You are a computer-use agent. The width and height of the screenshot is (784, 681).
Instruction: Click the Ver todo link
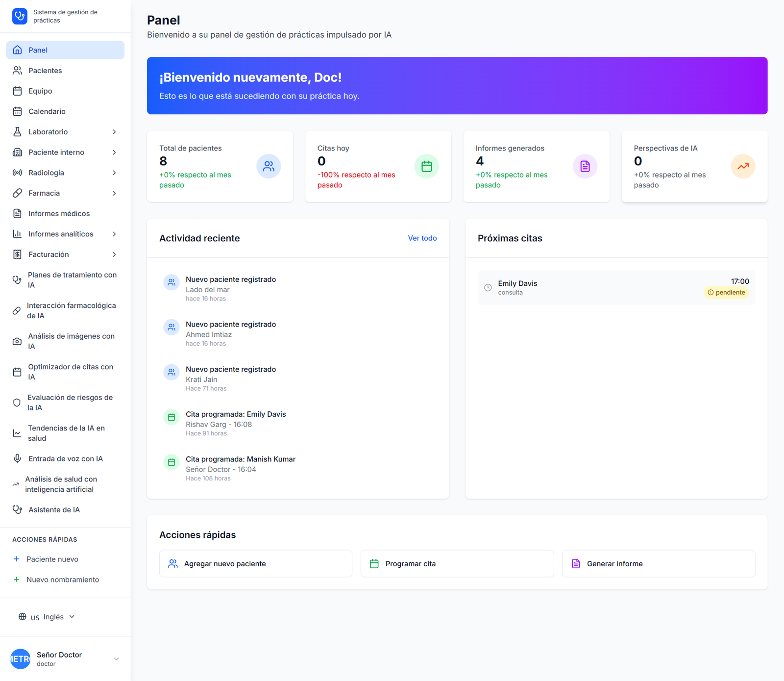click(422, 238)
